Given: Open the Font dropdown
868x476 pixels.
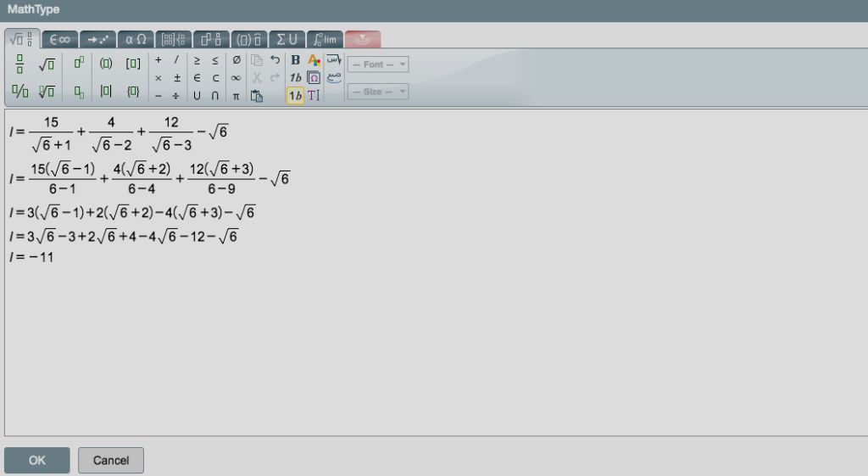Looking at the screenshot, I should 378,64.
